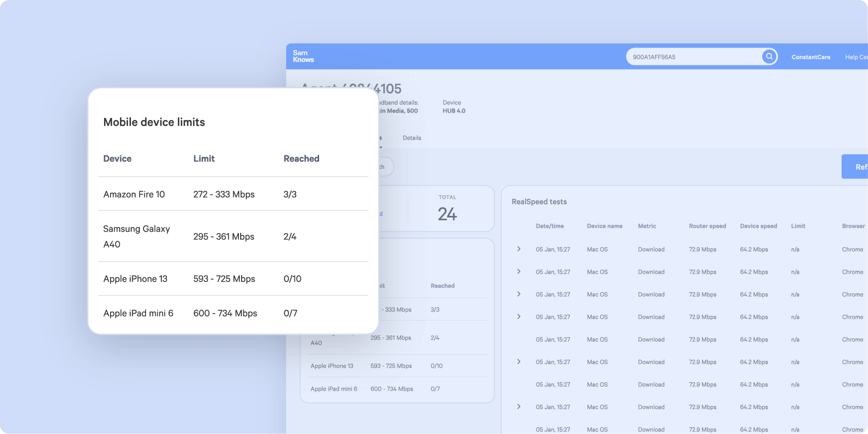The width and height of the screenshot is (868, 434).
Task: Click the search magnifier icon
Action: point(769,56)
